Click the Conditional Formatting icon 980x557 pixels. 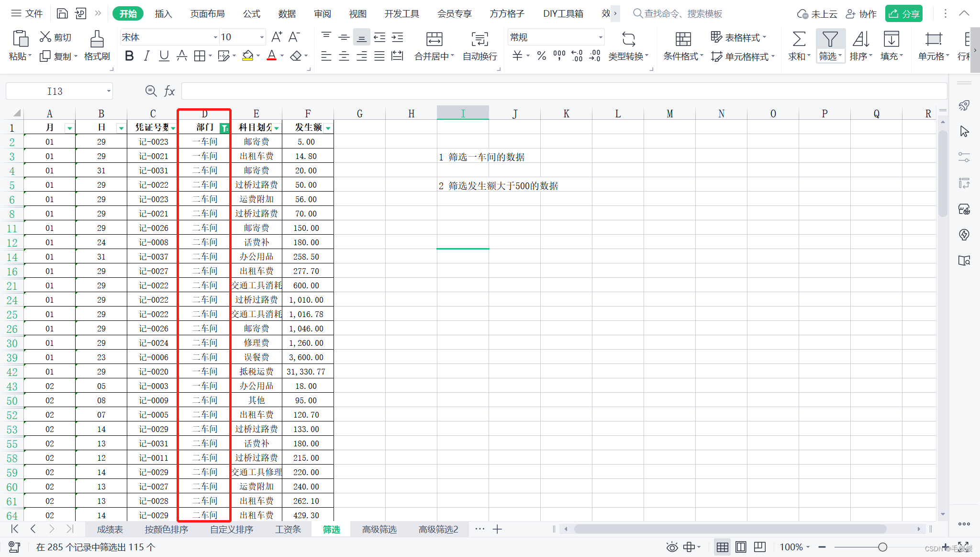(x=683, y=39)
